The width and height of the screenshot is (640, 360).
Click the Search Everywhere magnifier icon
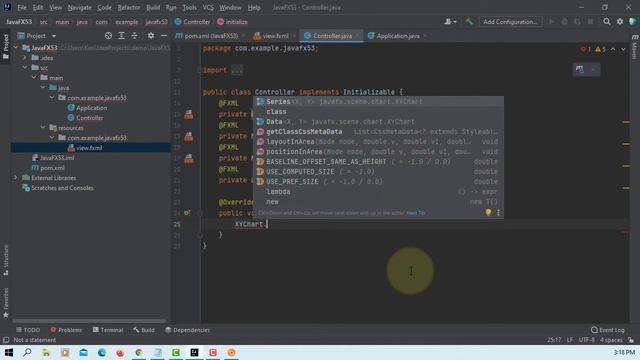607,22
